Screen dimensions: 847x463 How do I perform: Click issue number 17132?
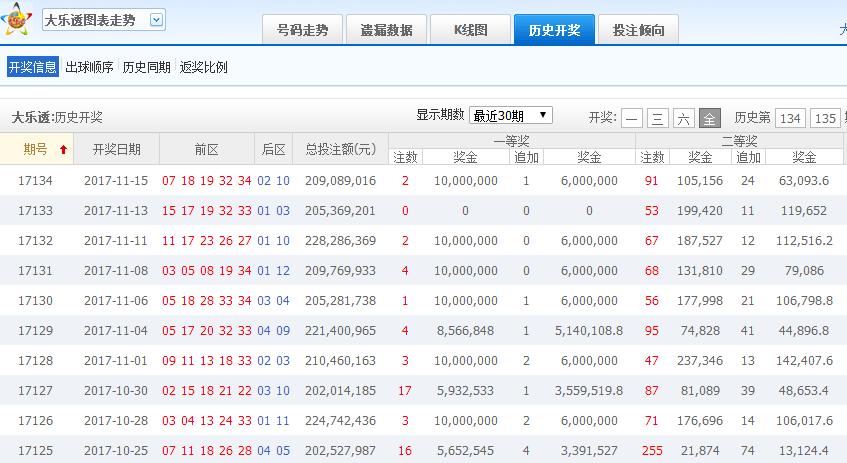[36, 240]
